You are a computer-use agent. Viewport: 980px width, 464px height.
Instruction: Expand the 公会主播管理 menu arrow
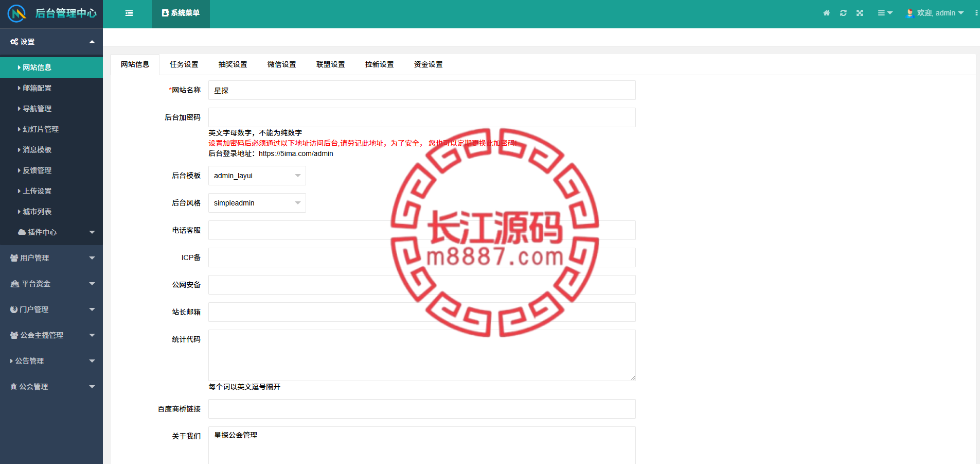(92, 335)
